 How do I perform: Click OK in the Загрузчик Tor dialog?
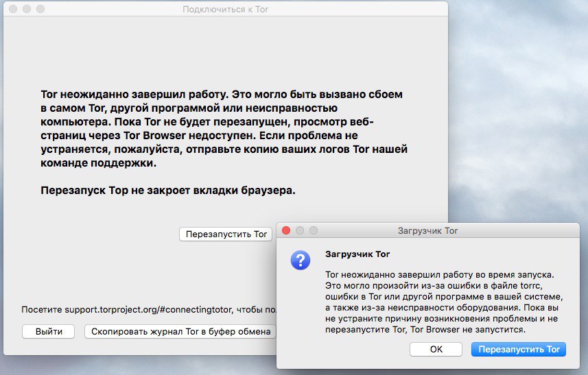click(436, 350)
